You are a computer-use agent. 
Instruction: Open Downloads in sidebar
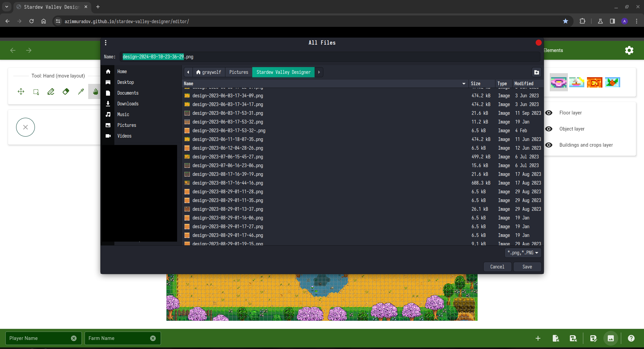(x=128, y=104)
